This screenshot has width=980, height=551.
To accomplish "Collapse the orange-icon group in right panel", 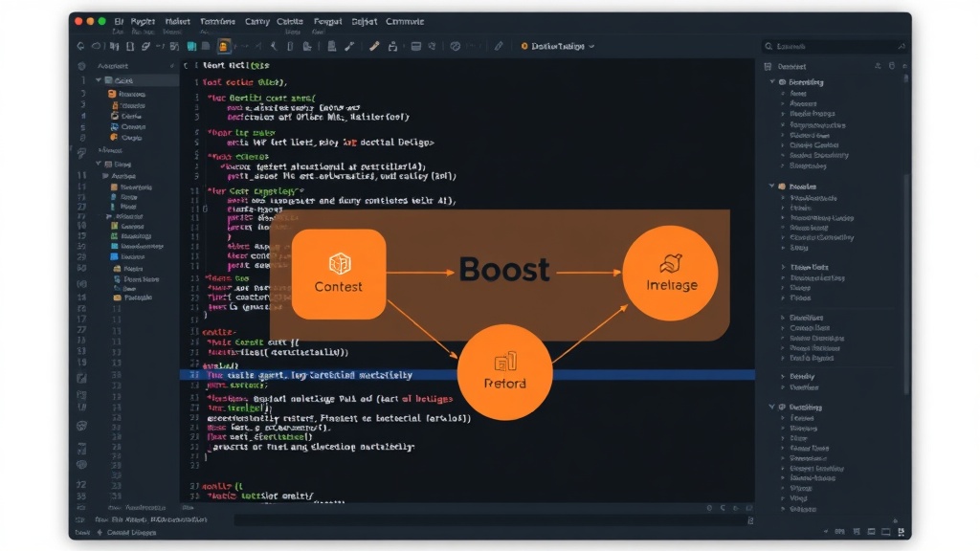I will [x=772, y=187].
